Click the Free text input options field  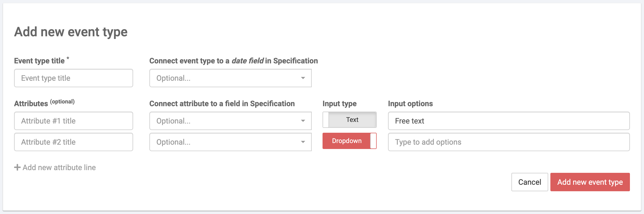point(509,121)
